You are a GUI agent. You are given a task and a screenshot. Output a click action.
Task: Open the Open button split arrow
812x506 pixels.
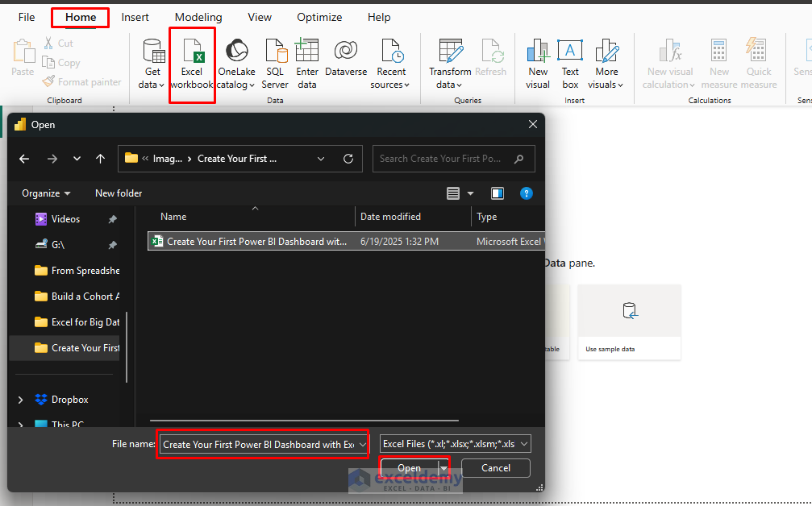pyautogui.click(x=443, y=468)
